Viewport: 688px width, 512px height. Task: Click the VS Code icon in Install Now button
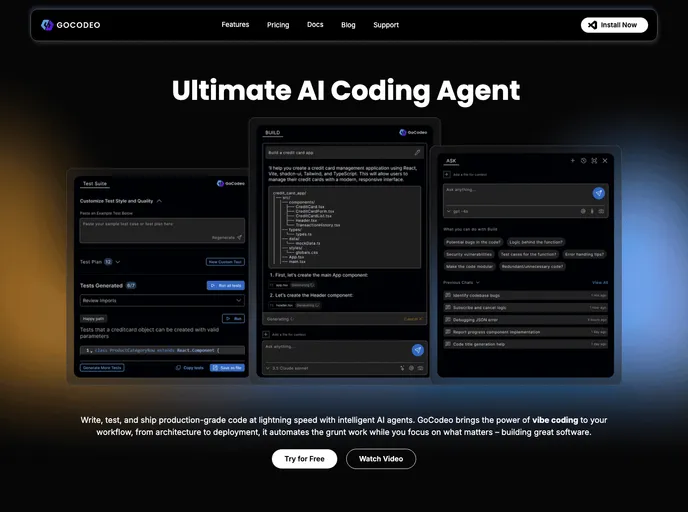pyautogui.click(x=592, y=25)
